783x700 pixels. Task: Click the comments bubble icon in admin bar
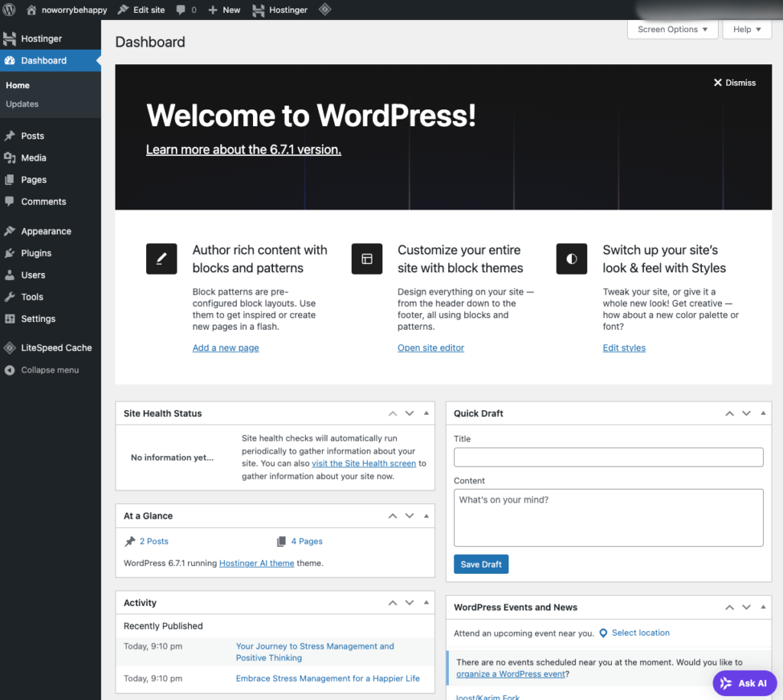[180, 10]
